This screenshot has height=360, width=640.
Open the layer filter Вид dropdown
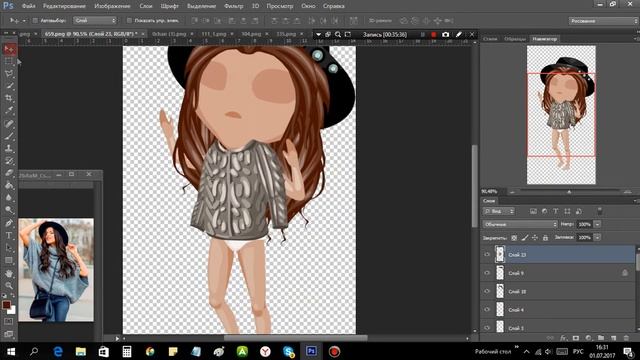[499, 211]
